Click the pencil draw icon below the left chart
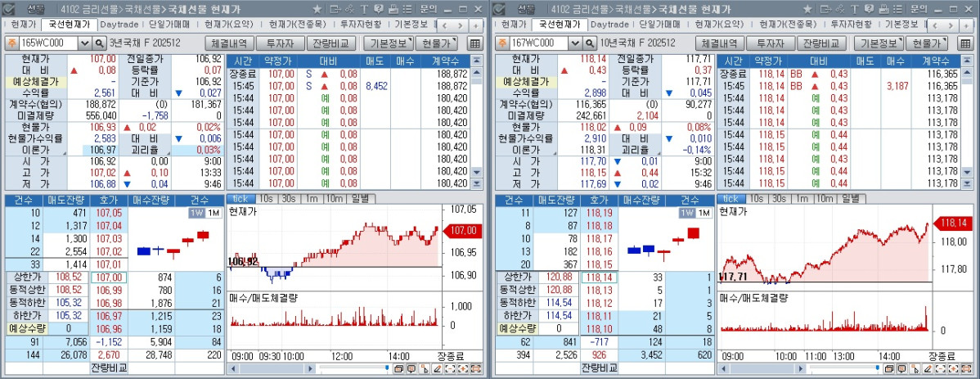Screen dimensions: 980x379 click(x=438, y=369)
